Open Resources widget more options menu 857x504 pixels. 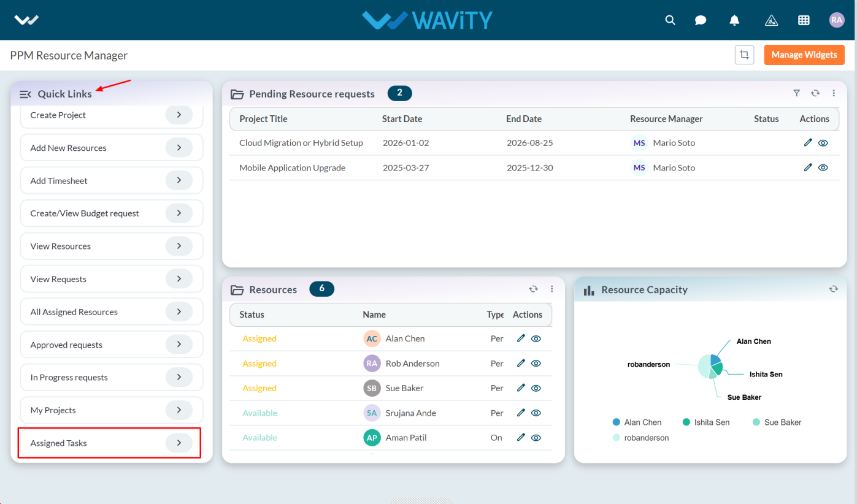tap(552, 289)
